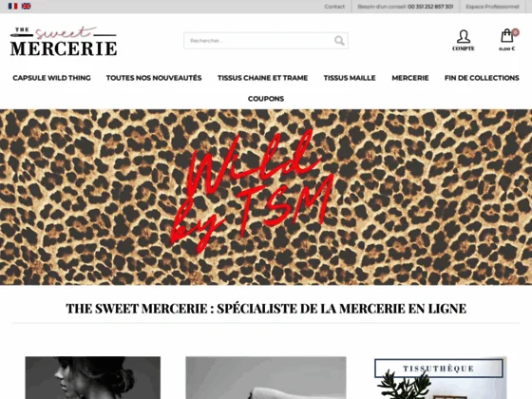Open the Tissuthèque thumbnail
The height and width of the screenshot is (399, 532).
tap(441, 378)
